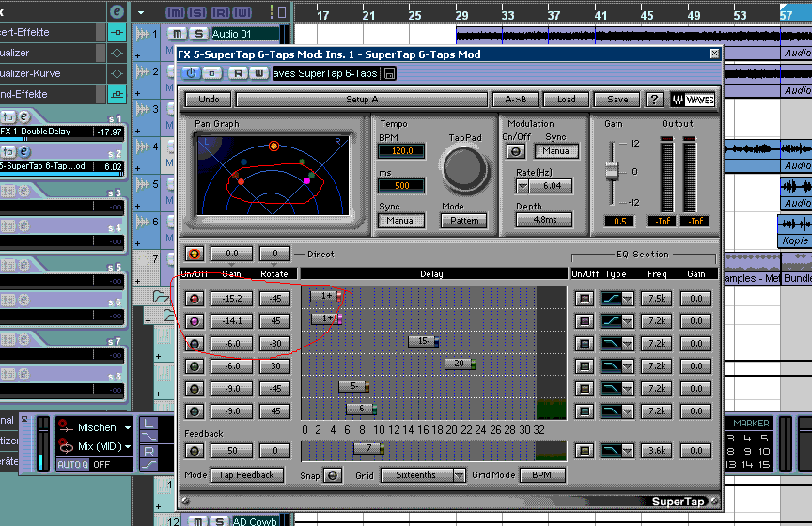Click the Setup A bar

(x=362, y=100)
